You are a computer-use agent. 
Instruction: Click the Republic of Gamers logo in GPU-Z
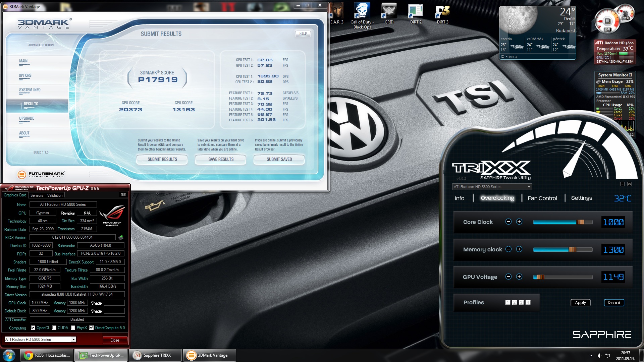coord(112,216)
